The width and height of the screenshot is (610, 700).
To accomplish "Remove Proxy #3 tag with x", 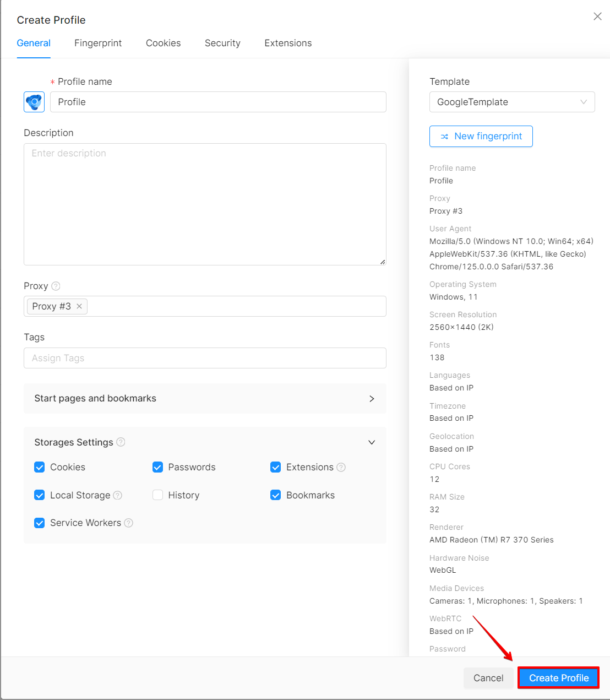I will point(79,306).
